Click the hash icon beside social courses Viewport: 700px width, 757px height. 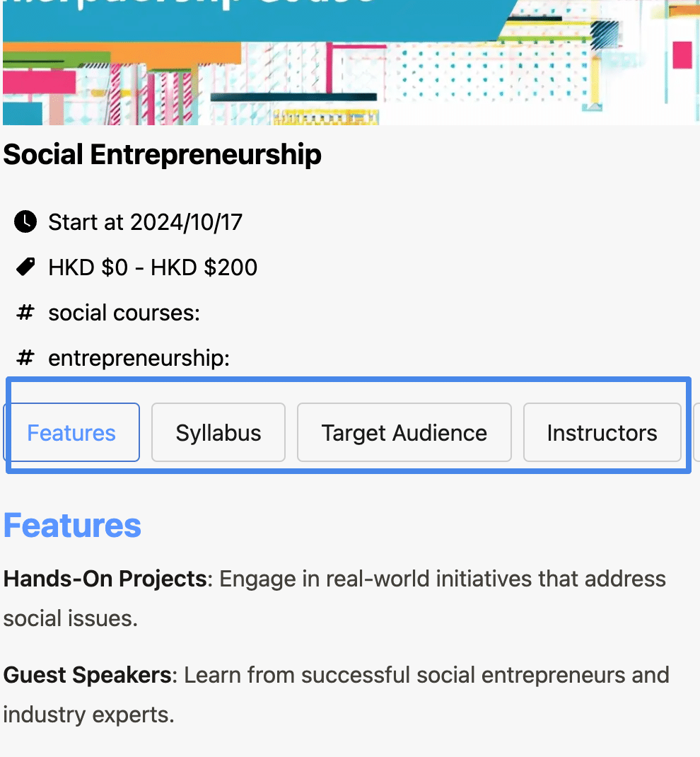(25, 313)
